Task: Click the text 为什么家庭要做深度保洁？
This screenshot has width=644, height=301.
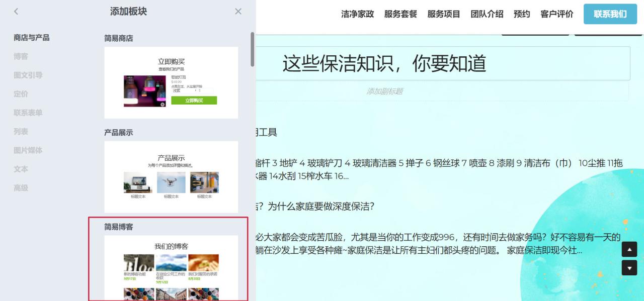Action: [x=321, y=207]
